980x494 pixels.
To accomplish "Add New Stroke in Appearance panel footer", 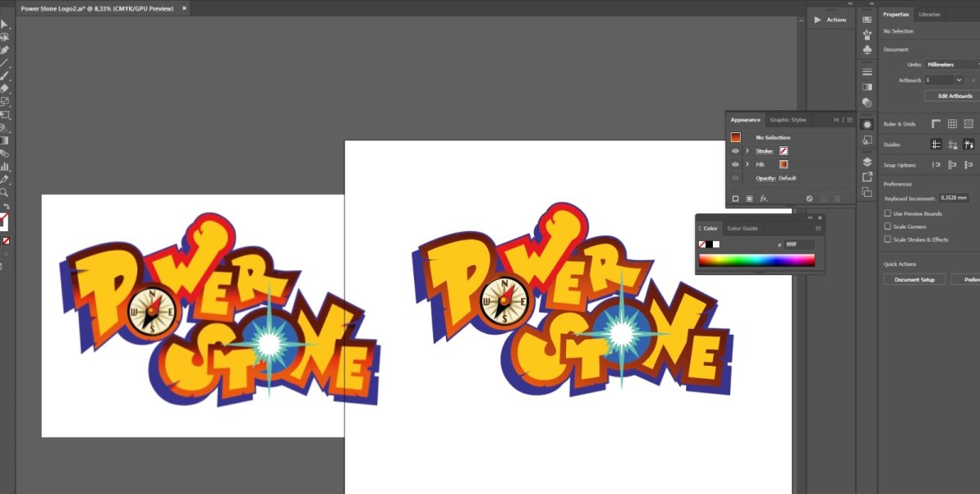I will [x=735, y=198].
